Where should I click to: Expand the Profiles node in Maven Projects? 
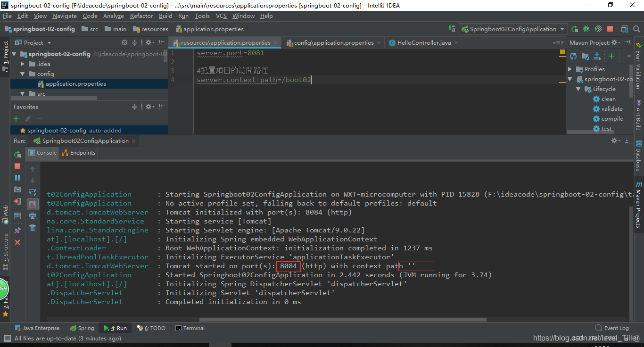570,69
